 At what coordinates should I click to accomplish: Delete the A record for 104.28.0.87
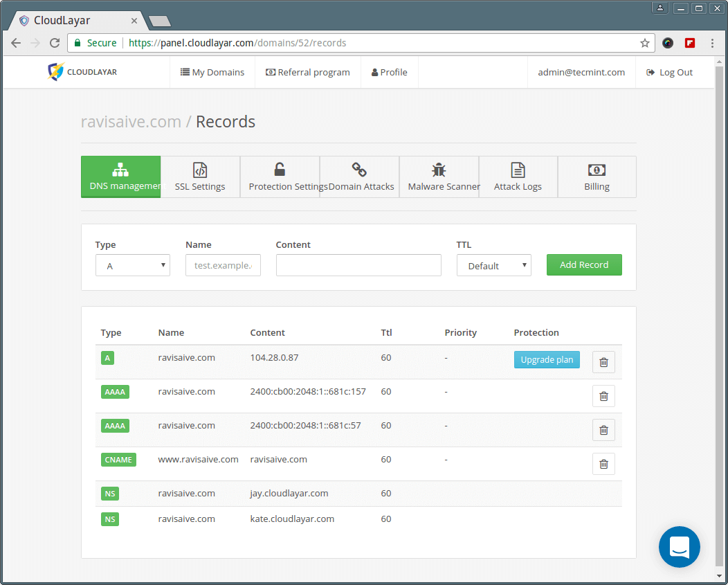603,362
